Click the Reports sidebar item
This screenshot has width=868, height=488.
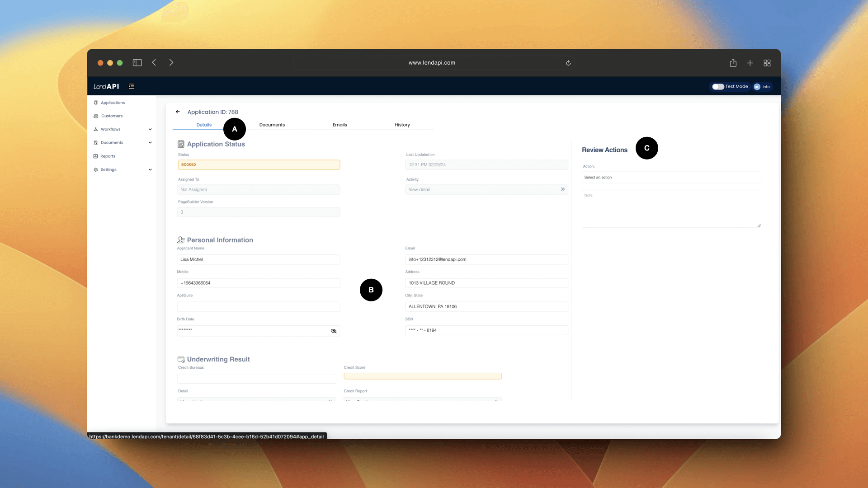pos(108,156)
